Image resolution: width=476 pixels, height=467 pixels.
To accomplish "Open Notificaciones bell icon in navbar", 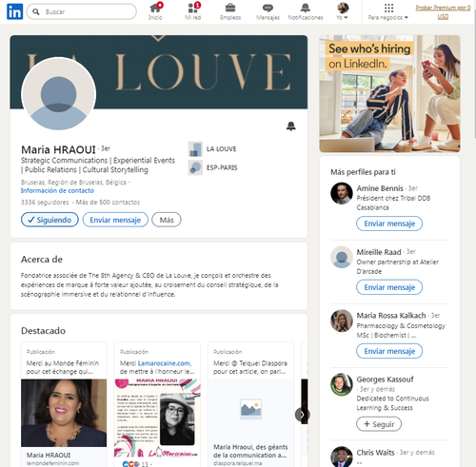I will click(x=306, y=8).
